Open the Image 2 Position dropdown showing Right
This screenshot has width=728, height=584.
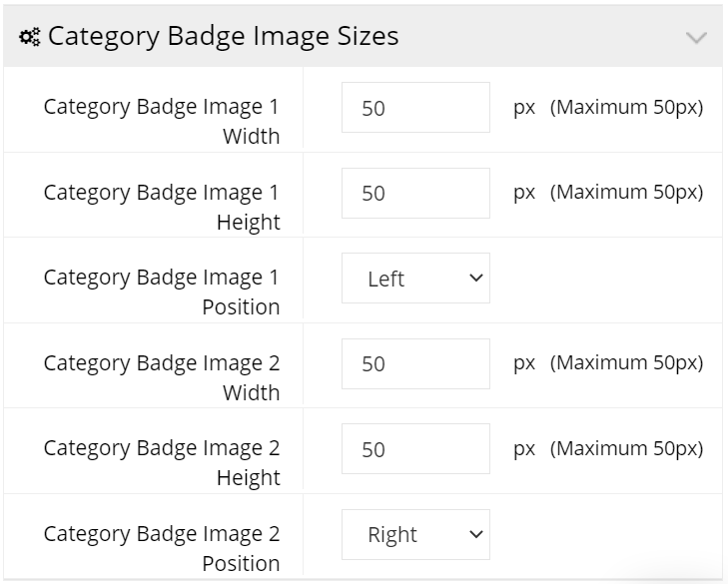415,534
